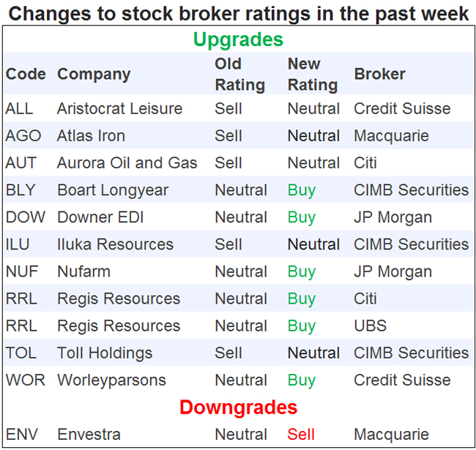Click Boart Longyear's green Buy rating

pyautogui.click(x=302, y=190)
